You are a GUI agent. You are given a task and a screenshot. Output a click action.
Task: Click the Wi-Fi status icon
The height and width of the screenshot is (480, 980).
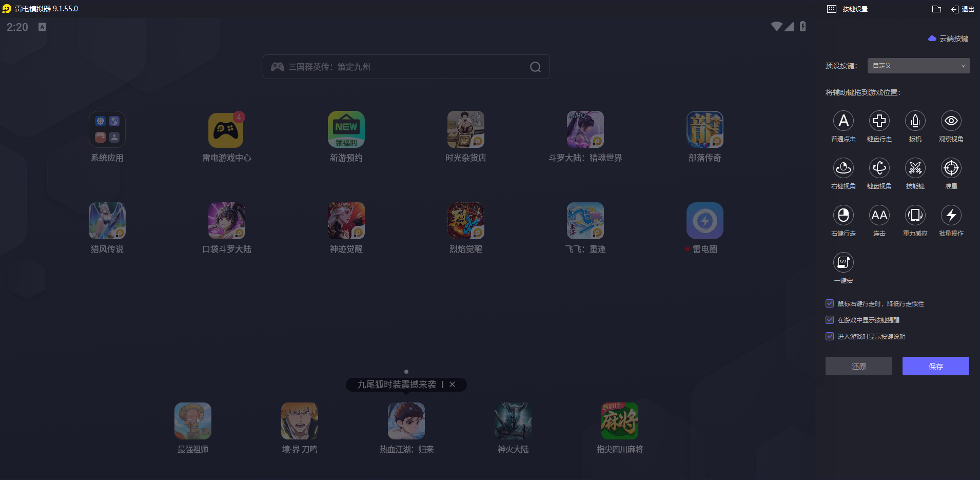(777, 26)
